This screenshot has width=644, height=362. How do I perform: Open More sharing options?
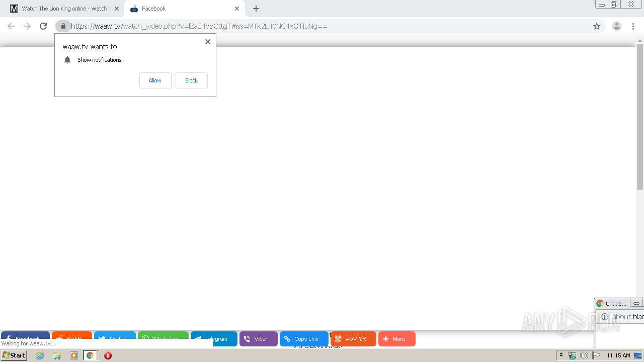(396, 339)
